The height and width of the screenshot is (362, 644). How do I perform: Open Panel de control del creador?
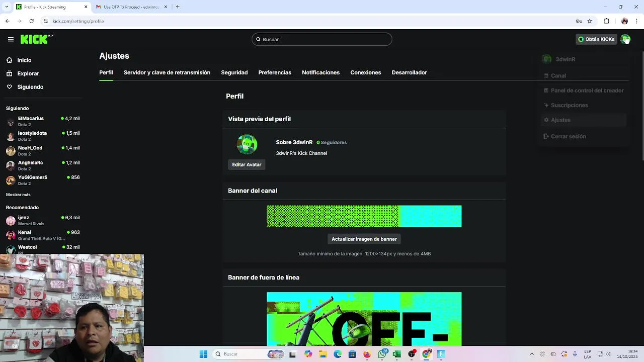click(x=584, y=90)
